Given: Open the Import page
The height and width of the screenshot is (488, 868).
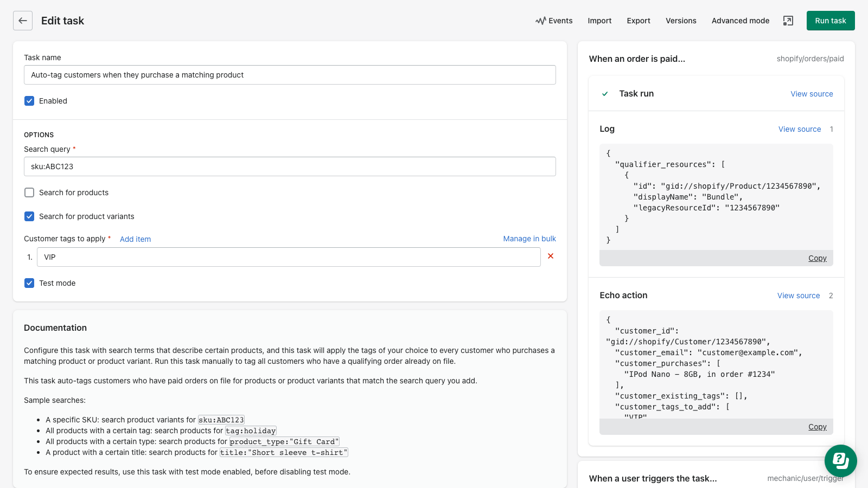Looking at the screenshot, I should click(x=599, y=21).
